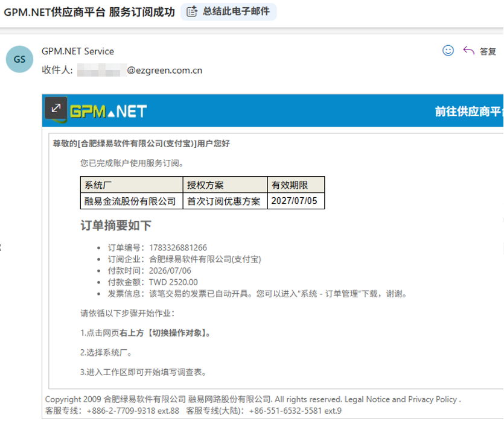This screenshot has height=421, width=504.
Task: Click step 2 text '选择系统厂'
Action: pyautogui.click(x=107, y=353)
